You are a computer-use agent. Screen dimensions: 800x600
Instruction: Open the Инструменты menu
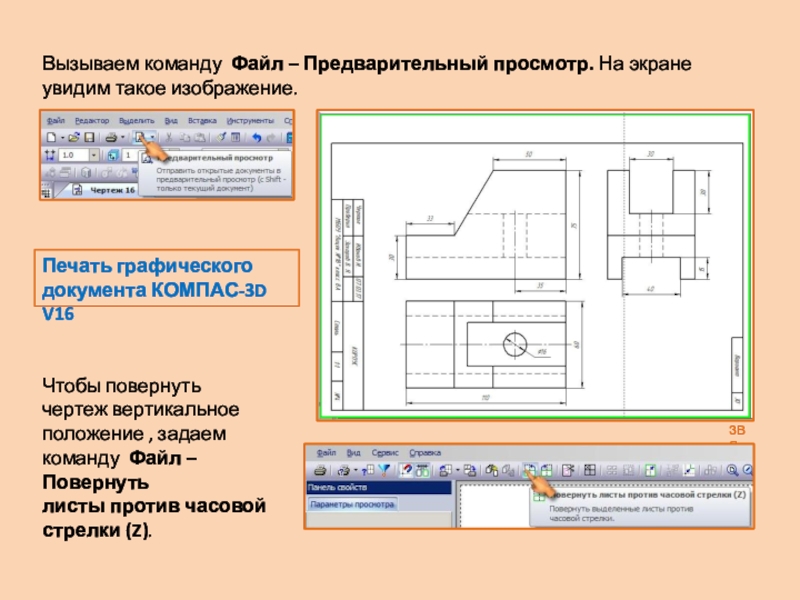(250, 120)
